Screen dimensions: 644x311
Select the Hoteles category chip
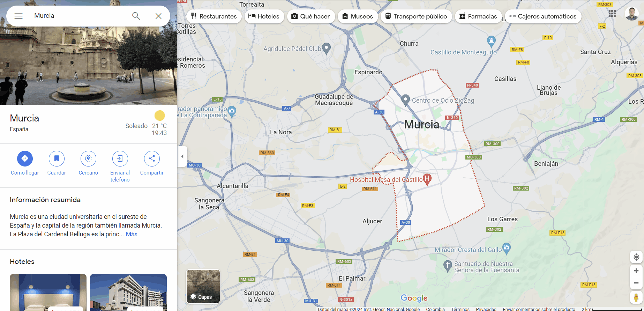point(264,16)
